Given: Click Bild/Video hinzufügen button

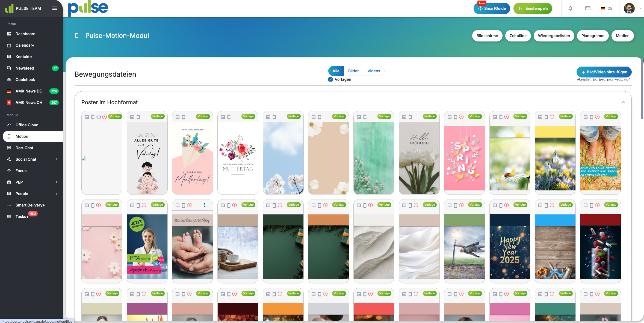Looking at the screenshot, I should [604, 72].
